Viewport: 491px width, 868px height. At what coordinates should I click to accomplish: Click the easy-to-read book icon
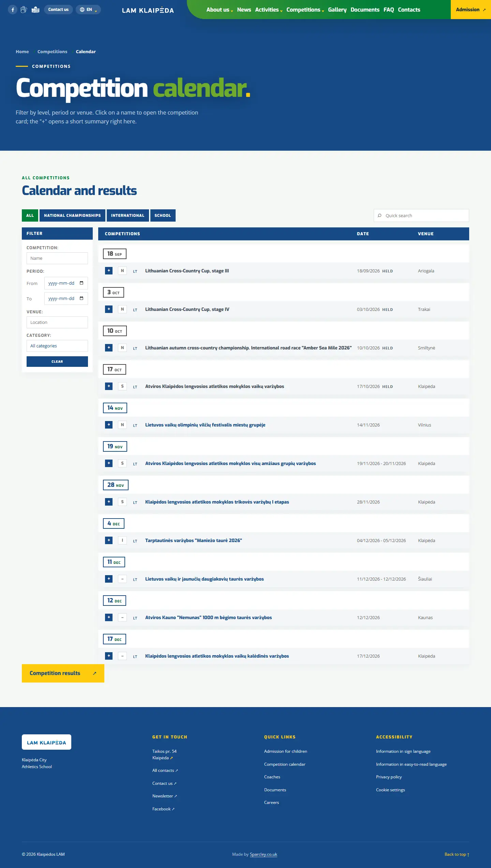(x=35, y=10)
